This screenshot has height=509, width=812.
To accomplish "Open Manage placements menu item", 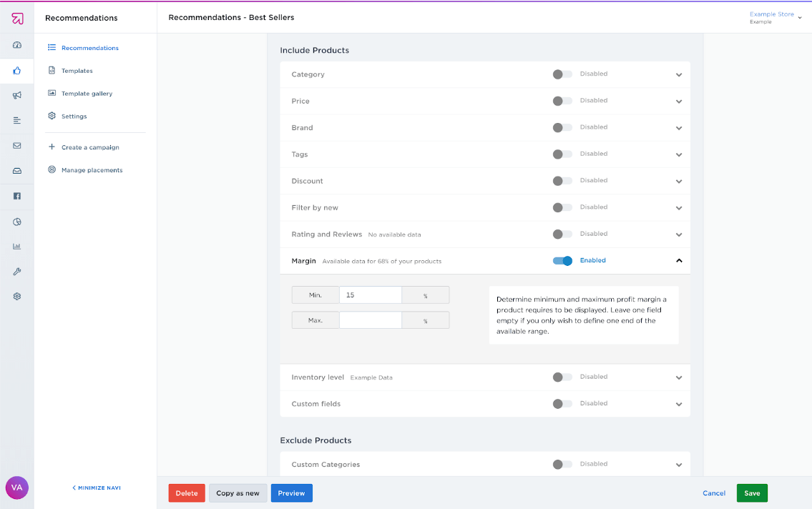I will click(92, 170).
